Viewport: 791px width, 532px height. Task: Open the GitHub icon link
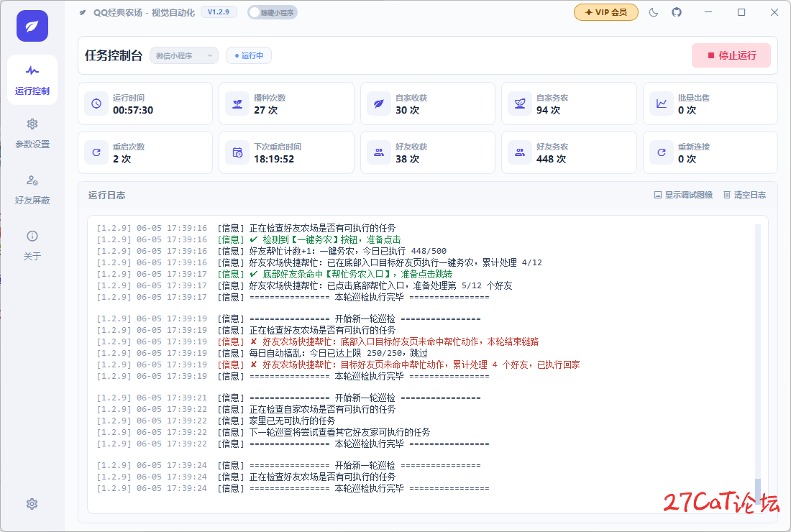click(x=677, y=12)
